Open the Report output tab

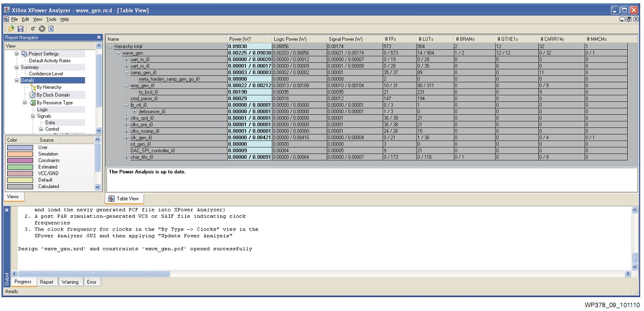[x=46, y=282]
